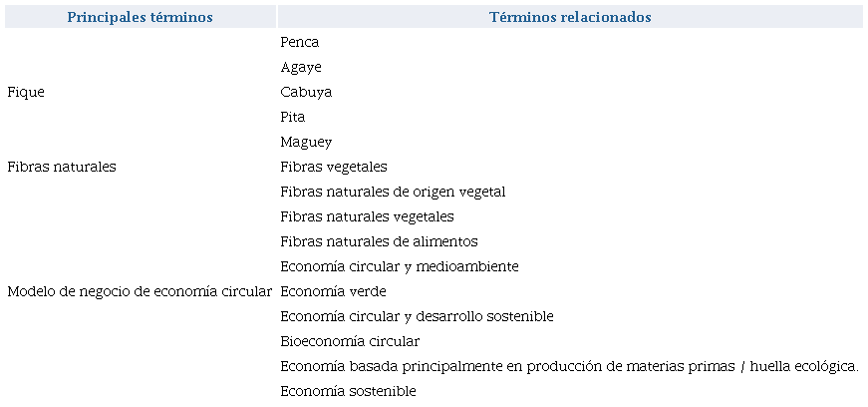Select 'Economía circular y medioambiente' text
The width and height of the screenshot is (868, 407).
click(x=400, y=266)
